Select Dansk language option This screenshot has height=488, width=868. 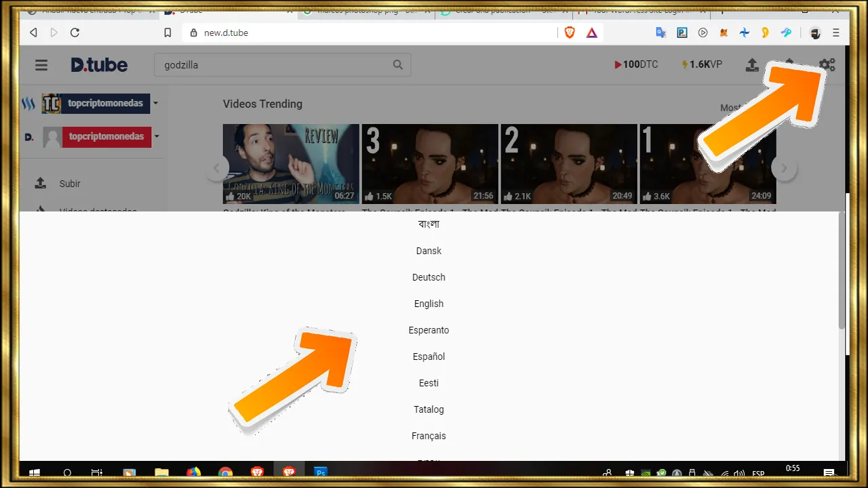(x=429, y=251)
